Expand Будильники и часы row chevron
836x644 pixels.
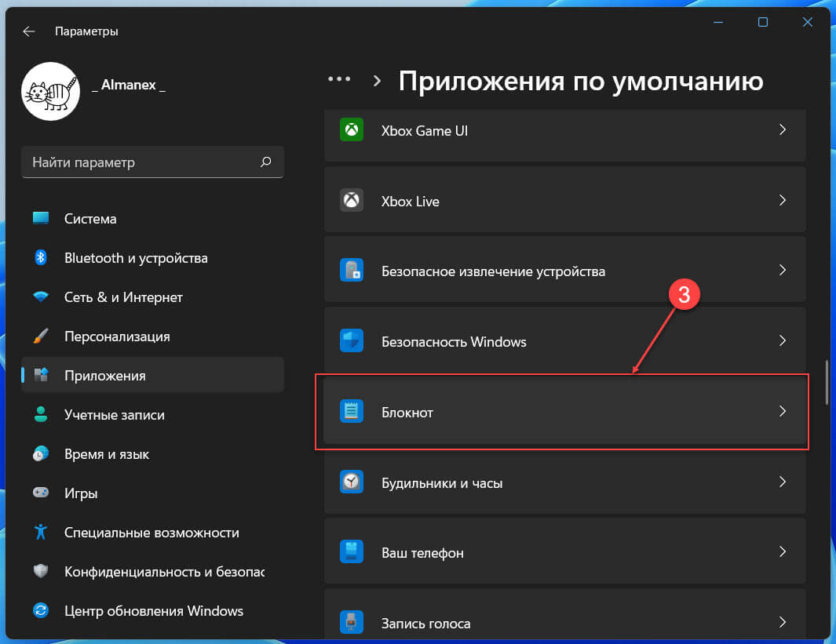782,482
